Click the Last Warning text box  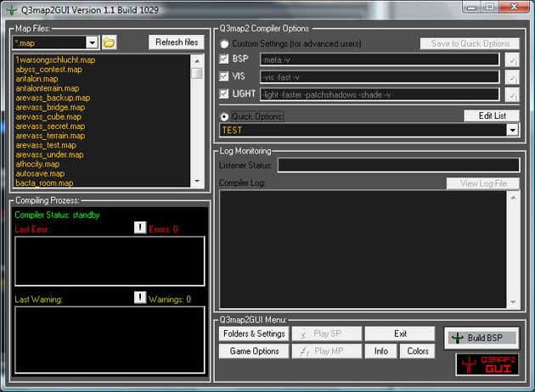tap(110, 339)
